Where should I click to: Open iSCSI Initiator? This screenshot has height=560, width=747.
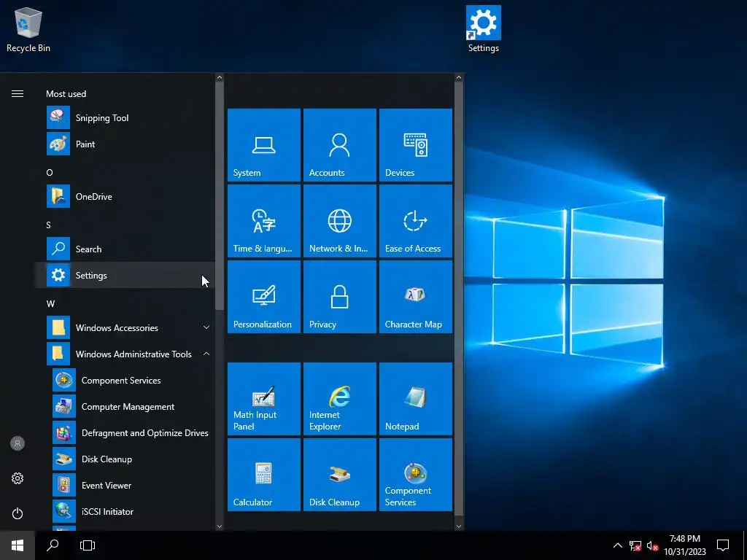coord(125,511)
